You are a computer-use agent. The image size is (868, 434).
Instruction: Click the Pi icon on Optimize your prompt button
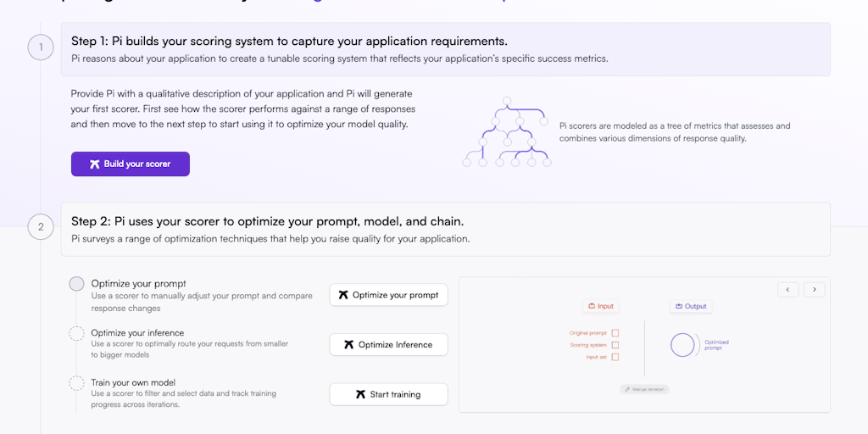(343, 295)
